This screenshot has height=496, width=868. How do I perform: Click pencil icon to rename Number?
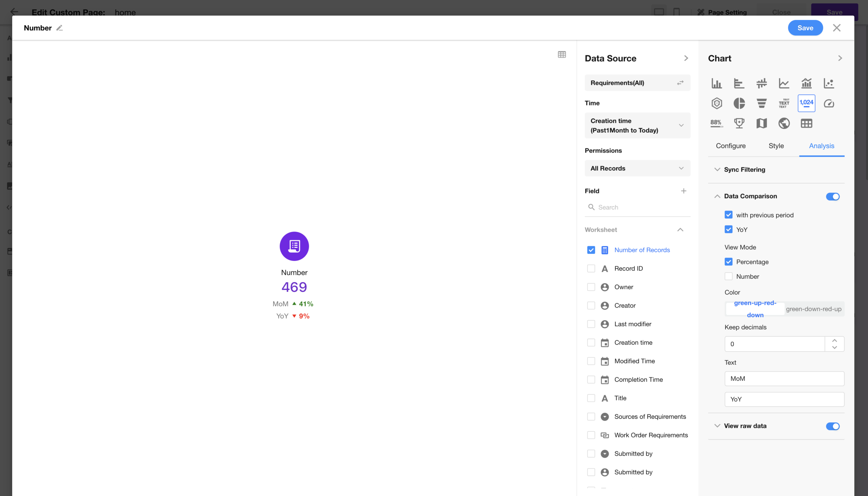[x=60, y=28]
